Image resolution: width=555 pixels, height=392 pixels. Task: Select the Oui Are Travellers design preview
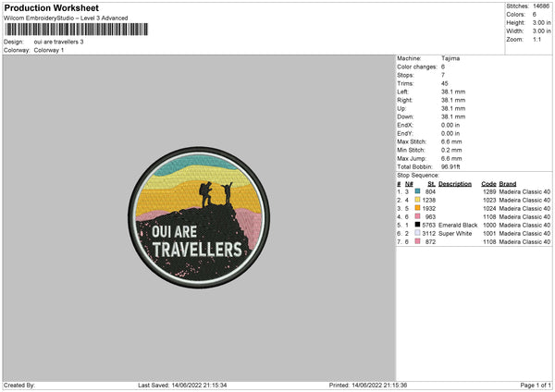point(199,217)
